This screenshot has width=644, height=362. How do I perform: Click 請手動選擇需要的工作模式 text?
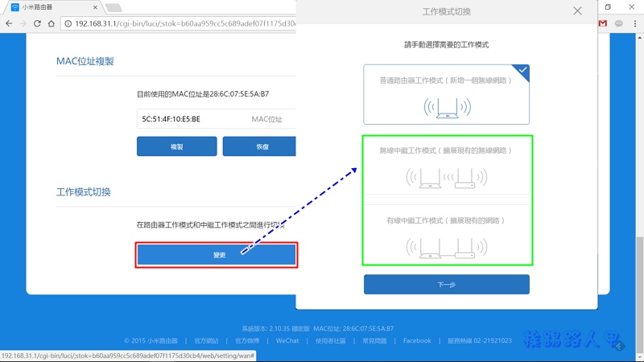click(447, 45)
